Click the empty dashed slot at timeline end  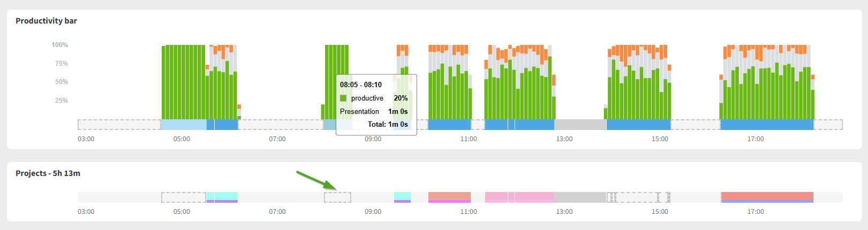click(x=828, y=125)
